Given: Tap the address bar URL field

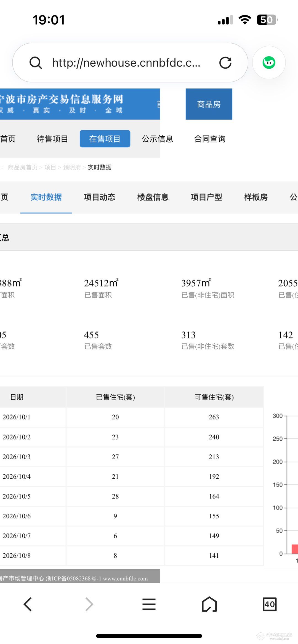Looking at the screenshot, I should pos(126,63).
